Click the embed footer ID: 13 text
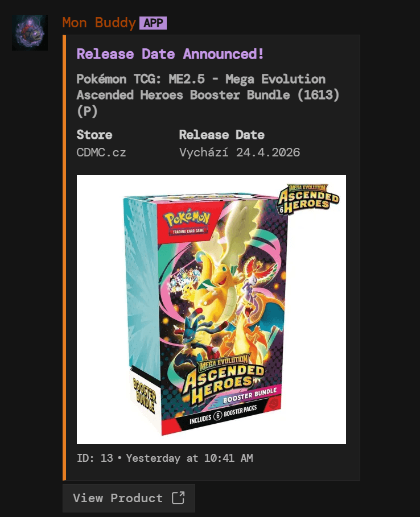 [95, 458]
